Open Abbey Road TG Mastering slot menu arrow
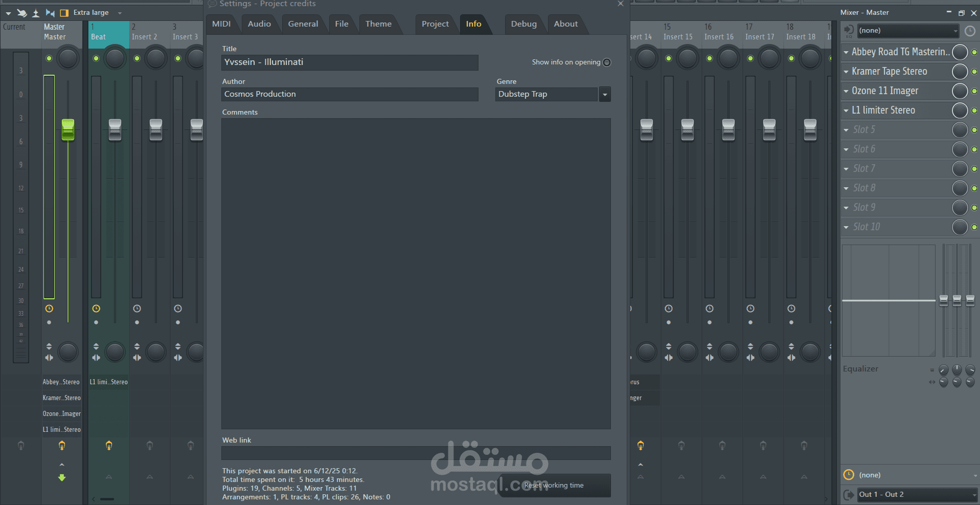Screen dimensions: 980x505 click(x=846, y=52)
